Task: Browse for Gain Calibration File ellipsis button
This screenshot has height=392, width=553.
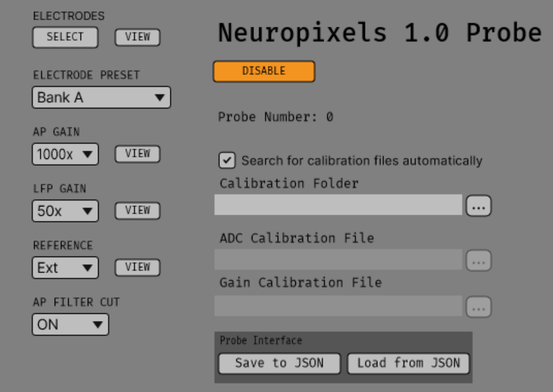Action: coord(478,307)
